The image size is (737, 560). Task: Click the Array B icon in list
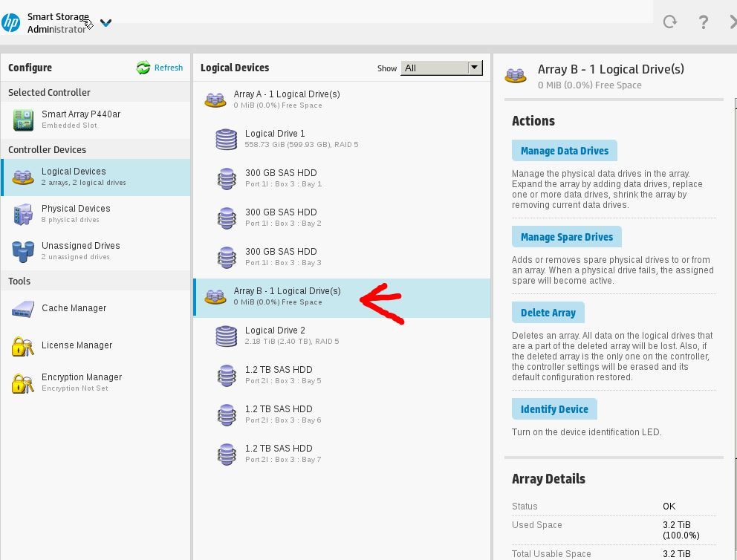[215, 297]
